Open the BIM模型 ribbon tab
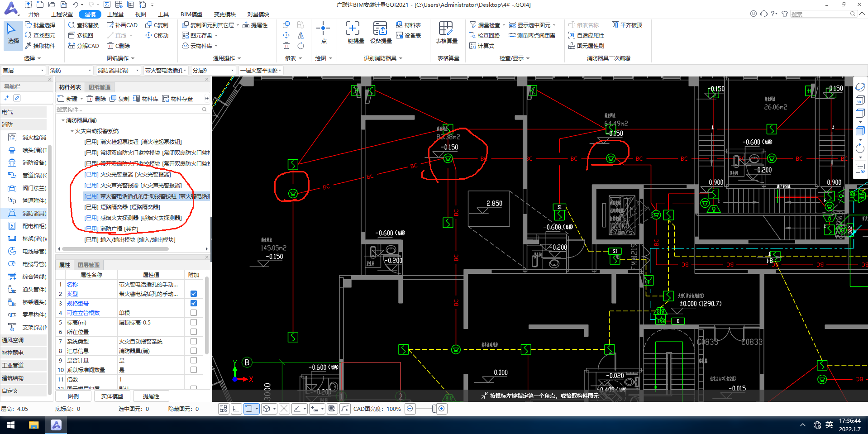 click(x=191, y=14)
